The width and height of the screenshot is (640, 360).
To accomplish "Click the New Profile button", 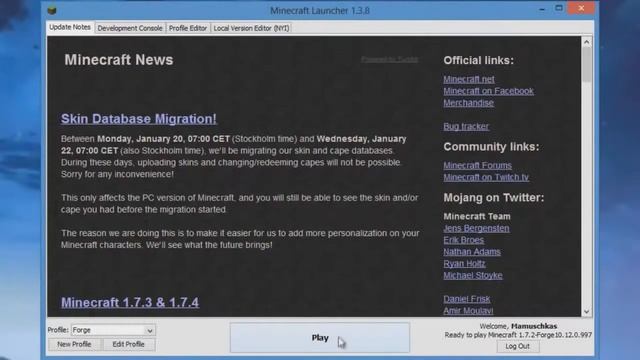I will (x=74, y=344).
